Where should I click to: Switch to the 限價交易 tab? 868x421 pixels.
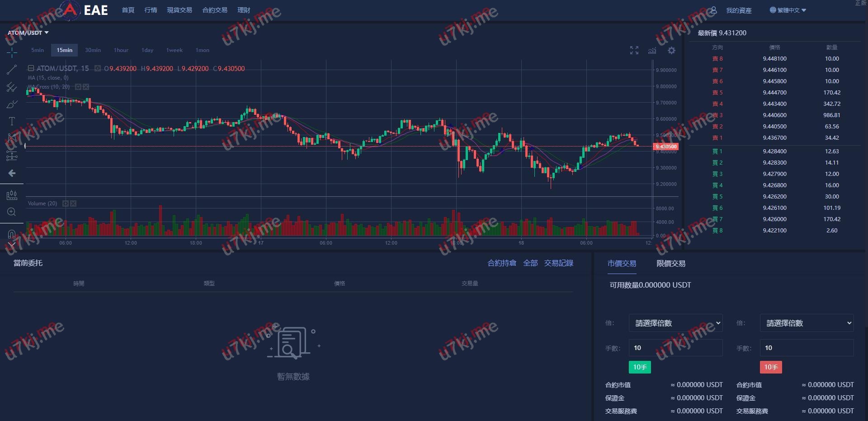coord(670,263)
